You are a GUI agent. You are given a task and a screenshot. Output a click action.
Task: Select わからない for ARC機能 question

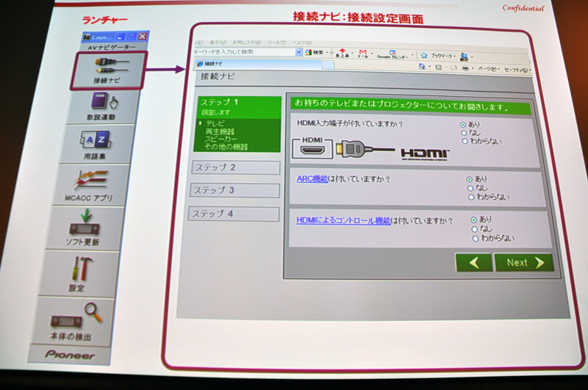471,197
